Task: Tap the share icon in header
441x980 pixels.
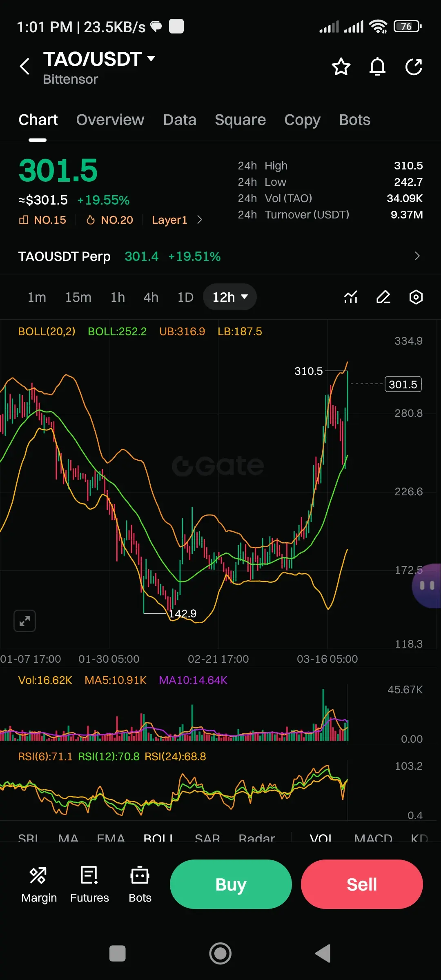Action: pyautogui.click(x=414, y=67)
